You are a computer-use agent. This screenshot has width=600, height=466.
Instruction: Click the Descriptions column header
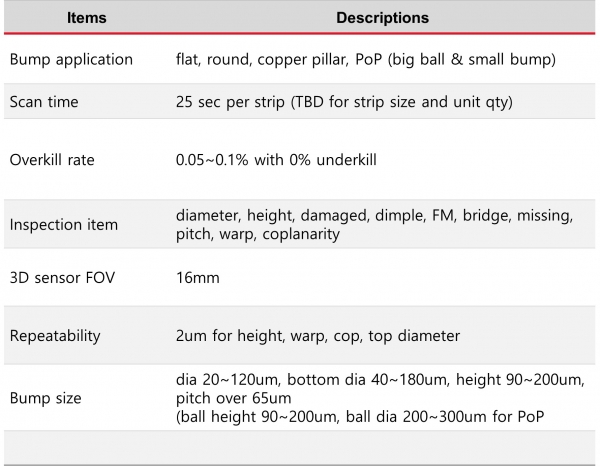tap(382, 18)
